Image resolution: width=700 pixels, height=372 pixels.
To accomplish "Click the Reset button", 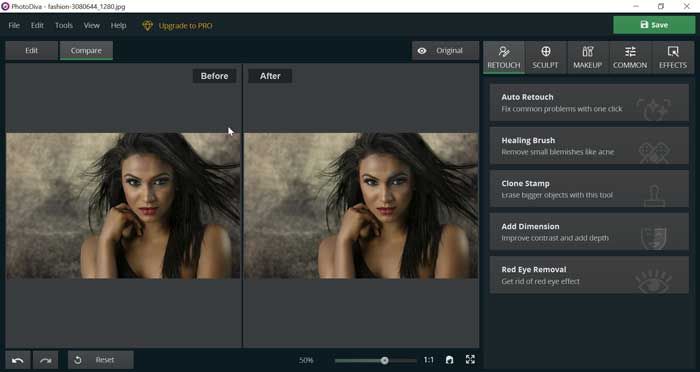I will (x=100, y=360).
